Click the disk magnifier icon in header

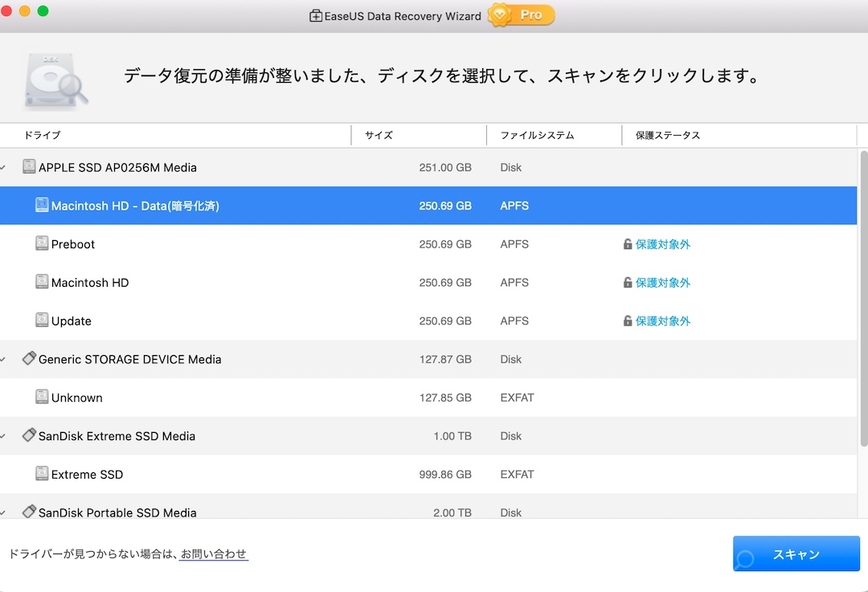pyautogui.click(x=56, y=81)
